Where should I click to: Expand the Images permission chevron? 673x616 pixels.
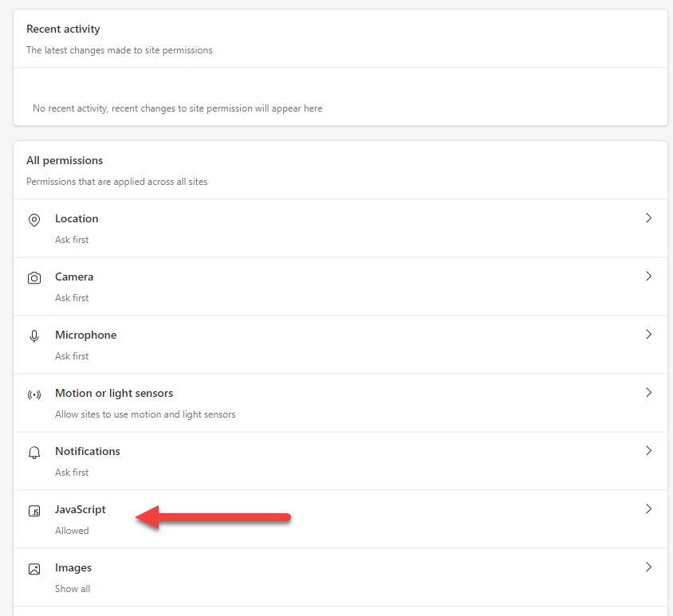click(x=648, y=567)
